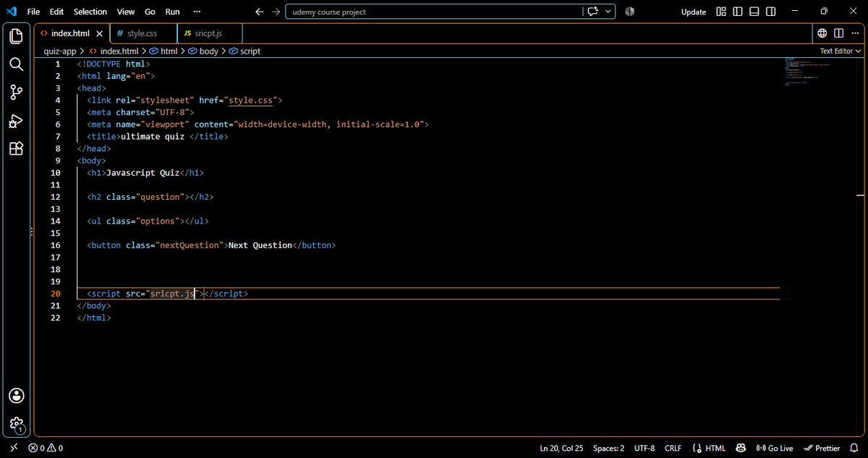Go forward with the right arrow
The width and height of the screenshot is (868, 458).
276,12
